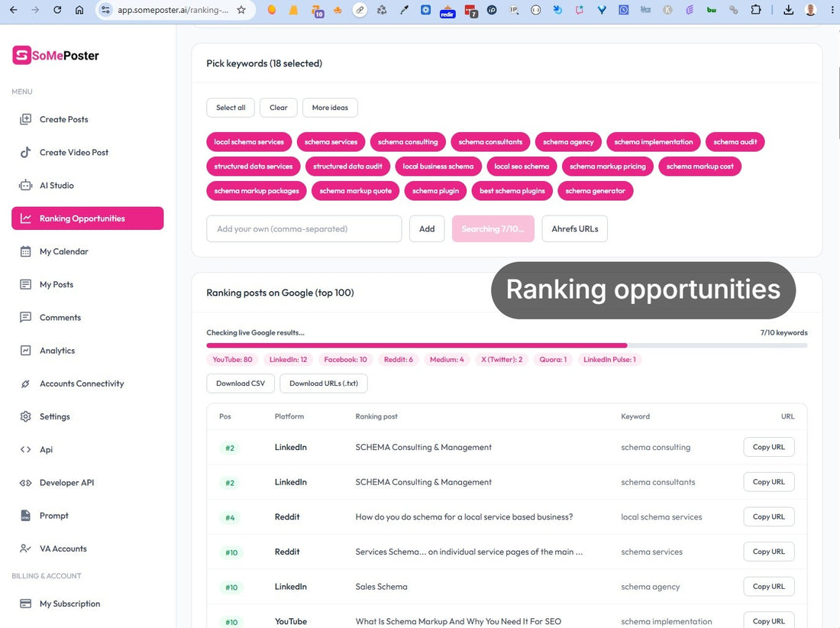840x628 pixels.
Task: Click the 'schema generator' keyword chip
Action: [595, 191]
